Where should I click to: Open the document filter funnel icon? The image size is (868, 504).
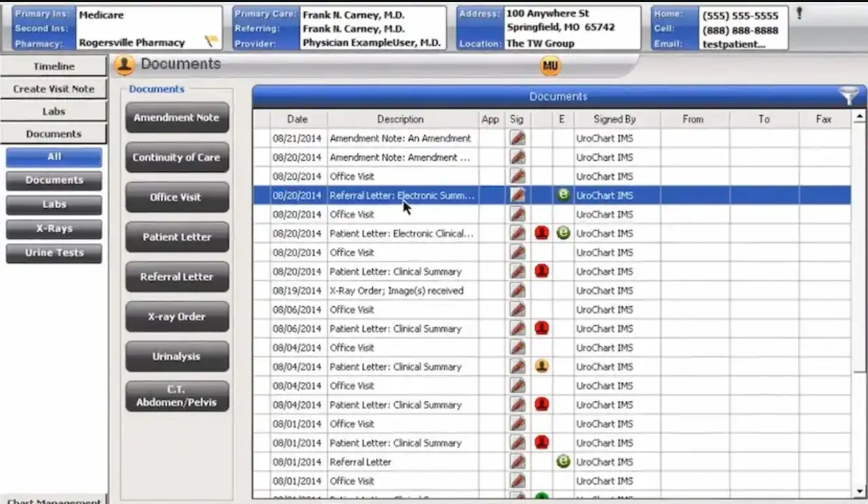848,96
